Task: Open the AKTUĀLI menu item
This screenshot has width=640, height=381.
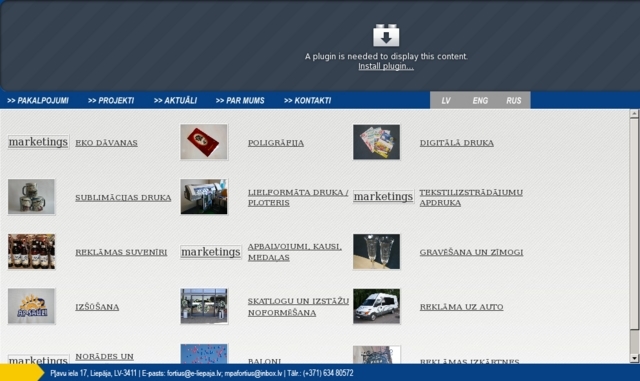Action: tap(175, 100)
